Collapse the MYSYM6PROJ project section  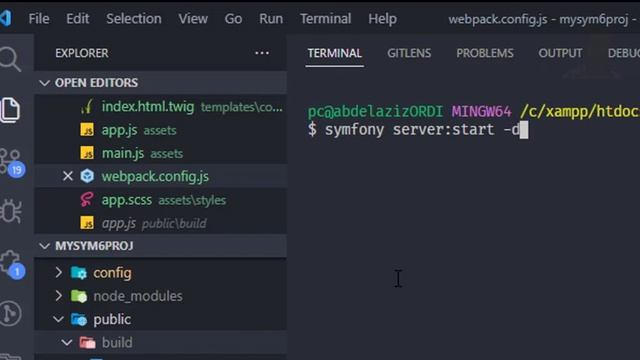44,246
